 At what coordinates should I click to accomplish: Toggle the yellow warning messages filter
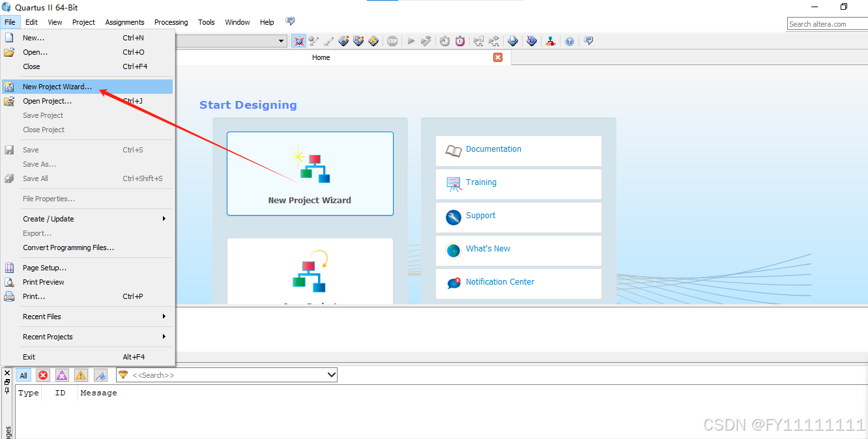click(81, 375)
